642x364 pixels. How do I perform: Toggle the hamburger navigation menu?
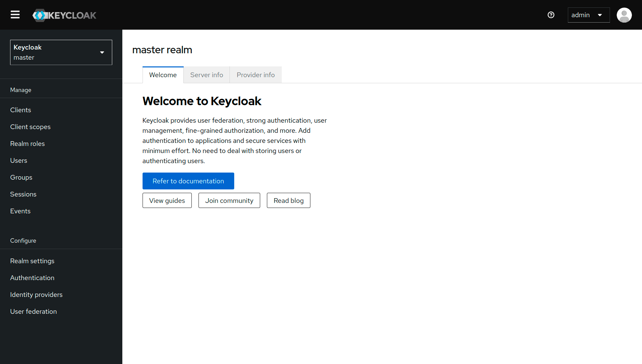(x=15, y=15)
